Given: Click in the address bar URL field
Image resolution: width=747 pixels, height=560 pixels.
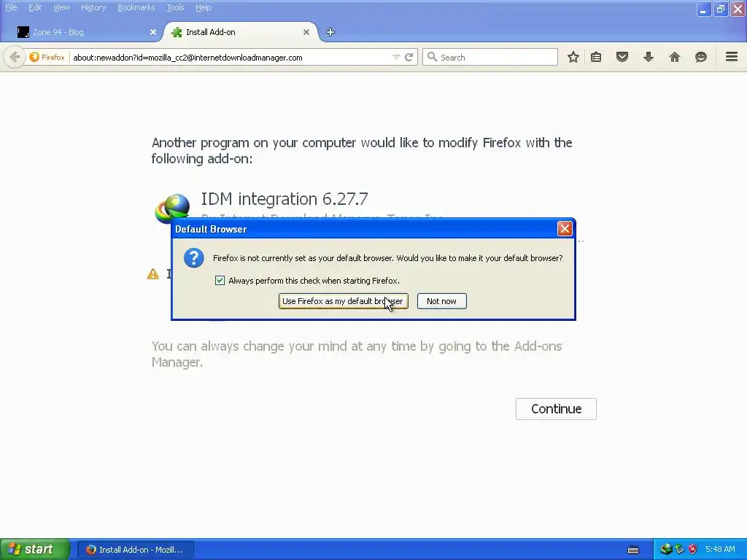Looking at the screenshot, I should [231, 57].
